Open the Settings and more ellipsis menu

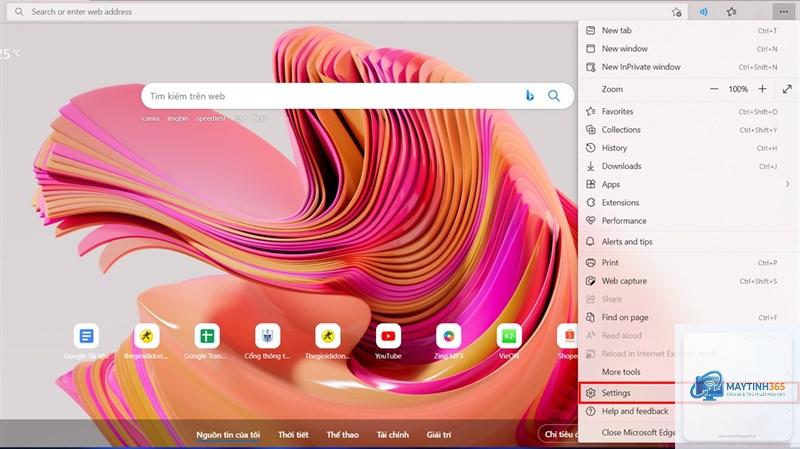point(783,12)
